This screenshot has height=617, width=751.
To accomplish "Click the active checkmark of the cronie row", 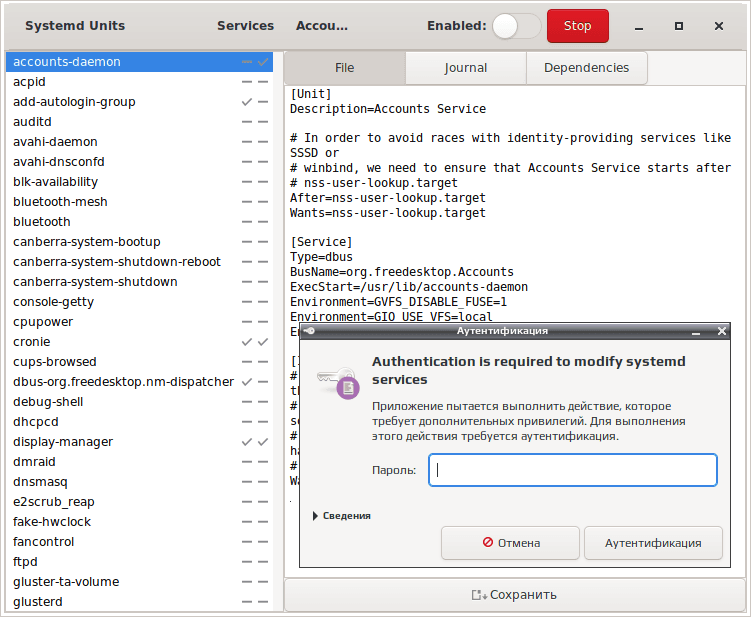I will tap(263, 342).
